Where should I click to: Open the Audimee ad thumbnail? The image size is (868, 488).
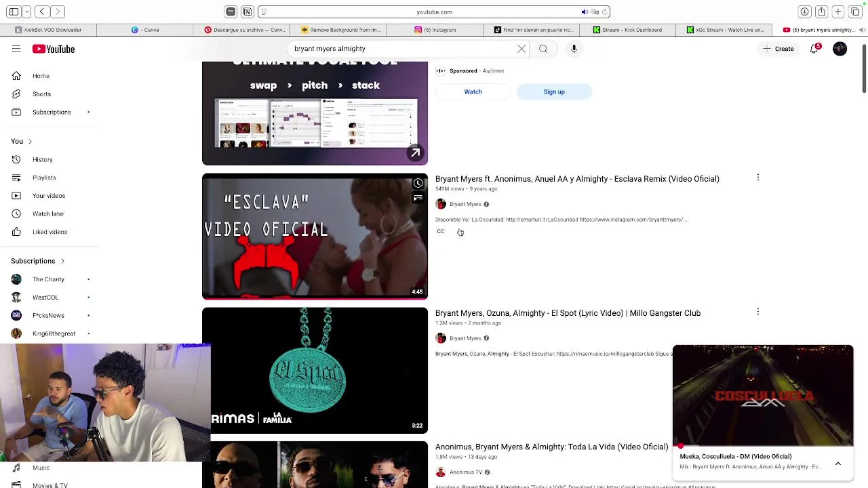[x=315, y=113]
